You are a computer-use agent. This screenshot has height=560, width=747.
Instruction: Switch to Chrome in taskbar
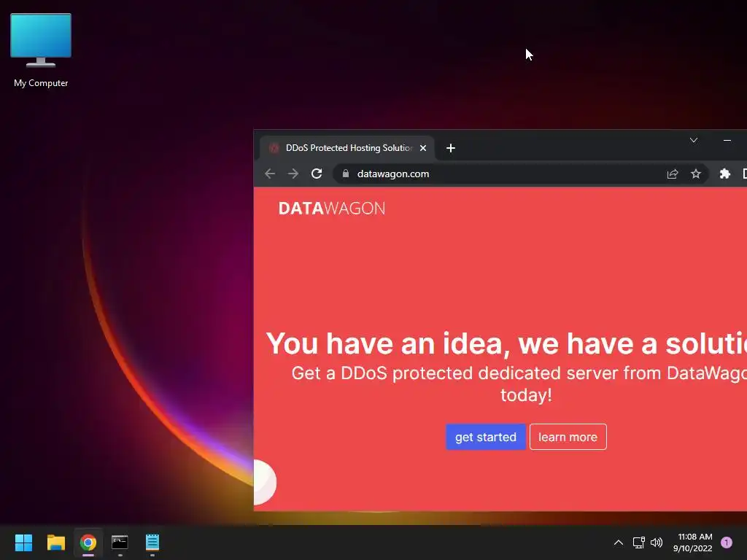[88, 542]
